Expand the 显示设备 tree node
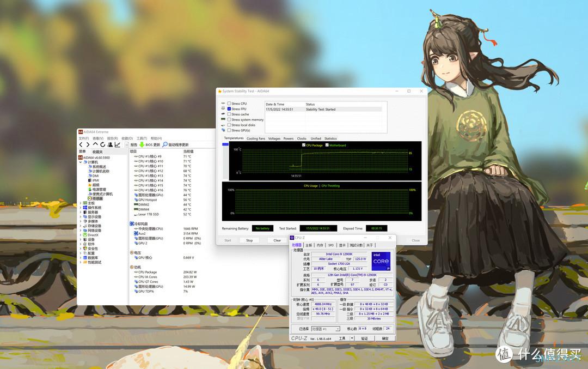This screenshot has width=588, height=369. point(81,216)
